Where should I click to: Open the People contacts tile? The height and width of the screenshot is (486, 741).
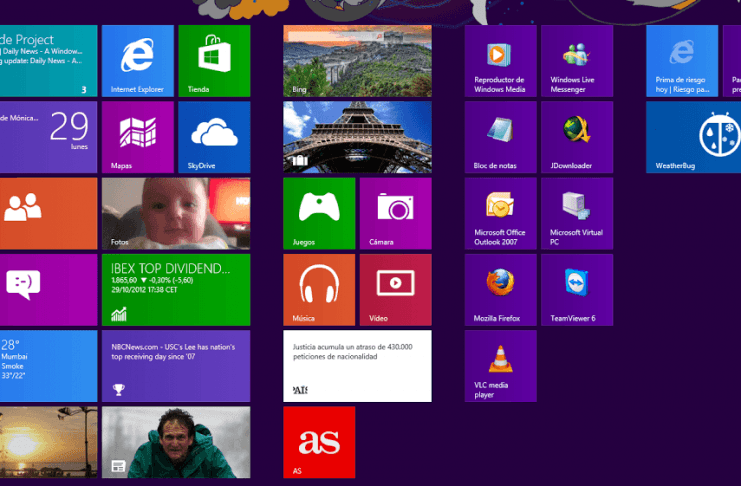pyautogui.click(x=49, y=213)
